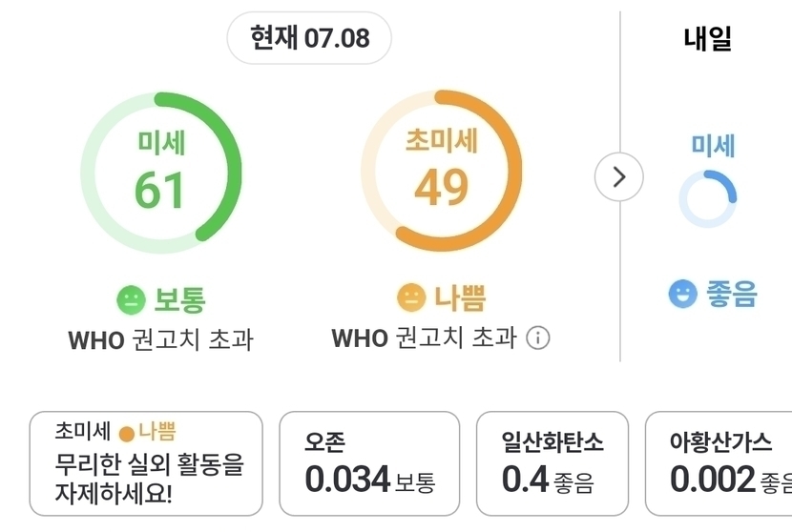The image size is (792, 532).
Task: Go to next day with arrow button
Action: click(618, 176)
